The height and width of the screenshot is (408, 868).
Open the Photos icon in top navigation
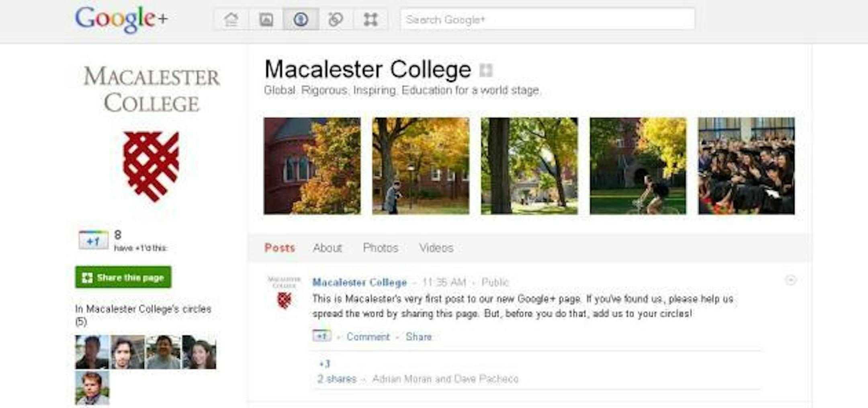(266, 19)
